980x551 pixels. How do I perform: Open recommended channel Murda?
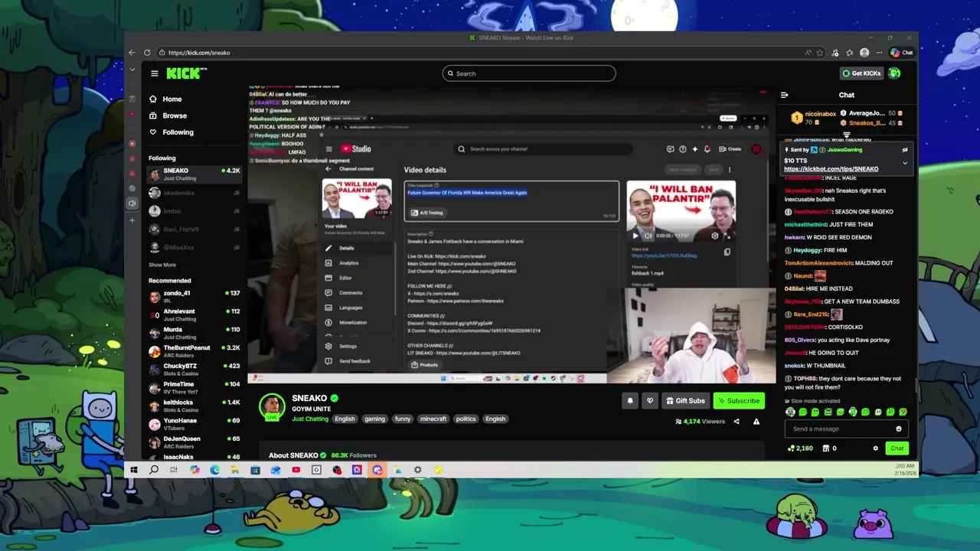(193, 333)
